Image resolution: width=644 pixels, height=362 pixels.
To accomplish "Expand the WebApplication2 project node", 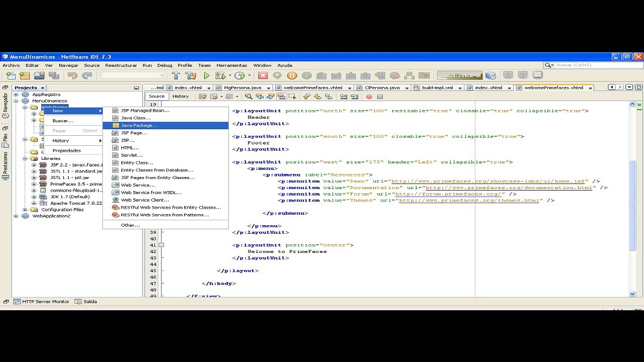I will click(16, 216).
